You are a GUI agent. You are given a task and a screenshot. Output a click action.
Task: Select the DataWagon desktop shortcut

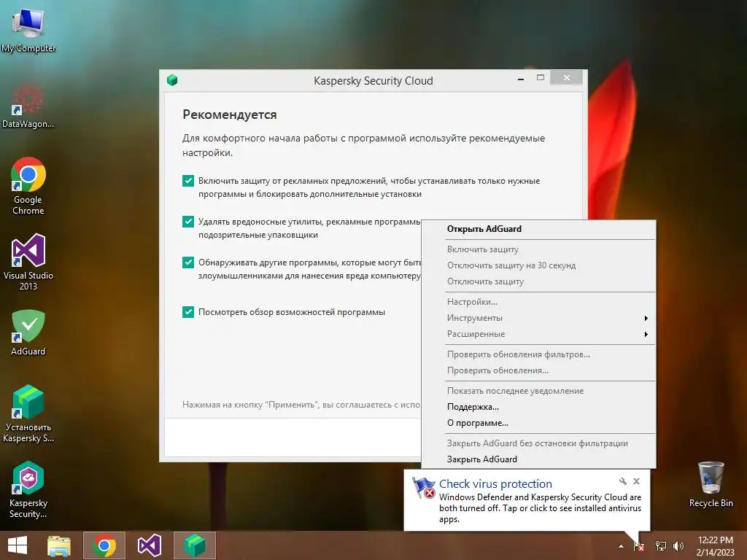[28, 106]
